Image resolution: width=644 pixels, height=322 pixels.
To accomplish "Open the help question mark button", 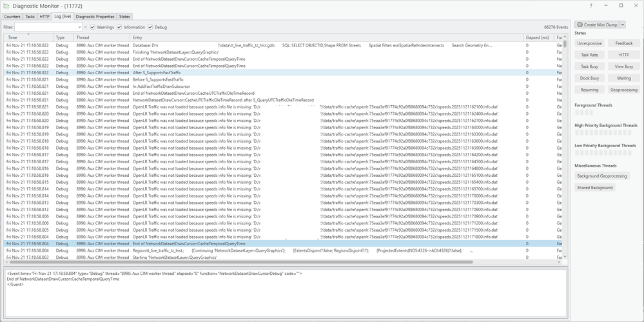I will coord(591,6).
